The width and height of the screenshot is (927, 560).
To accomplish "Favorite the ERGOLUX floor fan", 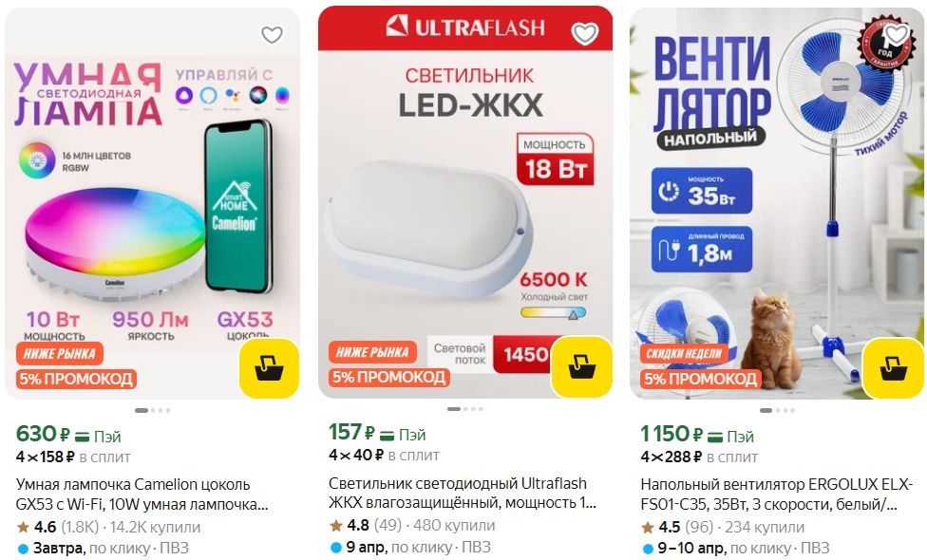I will (x=897, y=33).
